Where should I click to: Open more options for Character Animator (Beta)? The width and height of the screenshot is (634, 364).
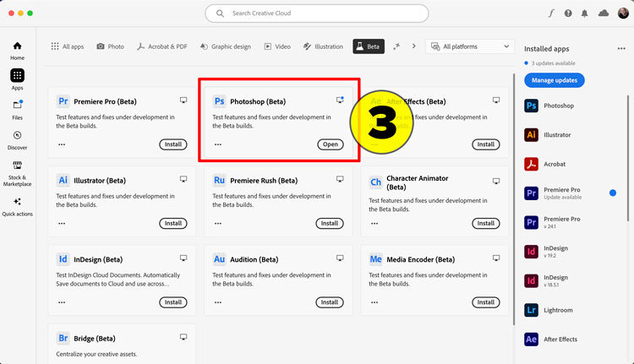coord(374,224)
